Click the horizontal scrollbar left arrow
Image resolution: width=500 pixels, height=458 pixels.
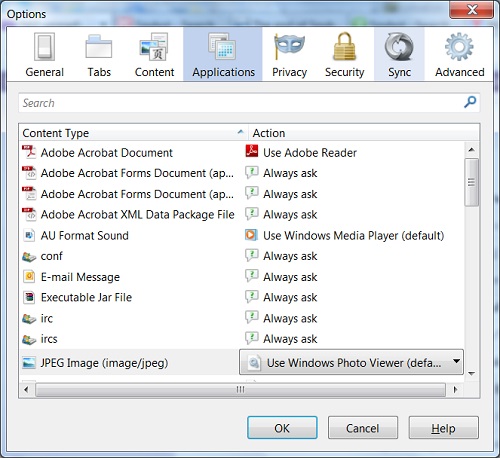[27, 389]
